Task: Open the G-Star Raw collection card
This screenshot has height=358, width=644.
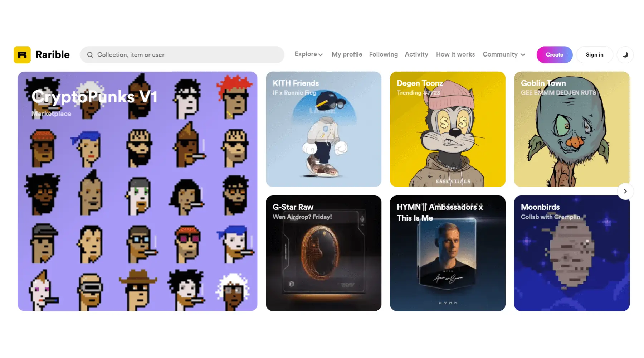Action: (323, 253)
